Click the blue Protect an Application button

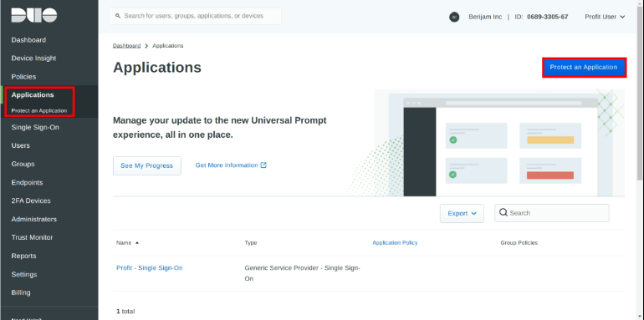[x=584, y=68]
